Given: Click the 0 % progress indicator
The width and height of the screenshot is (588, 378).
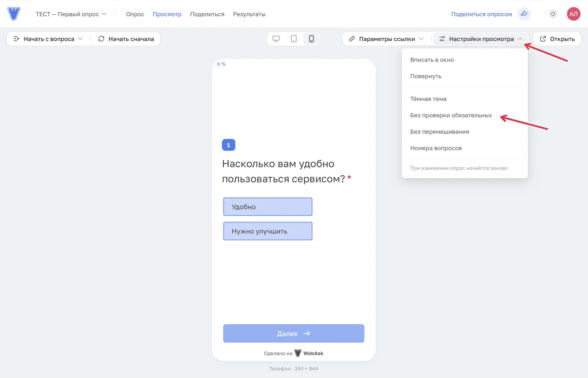Looking at the screenshot, I should coord(221,64).
